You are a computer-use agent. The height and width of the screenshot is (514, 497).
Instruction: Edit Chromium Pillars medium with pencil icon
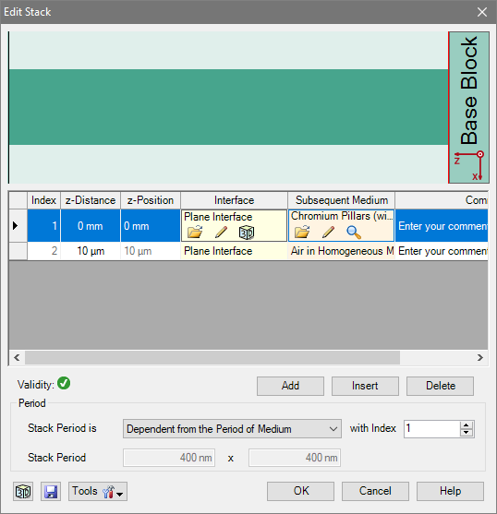click(328, 232)
